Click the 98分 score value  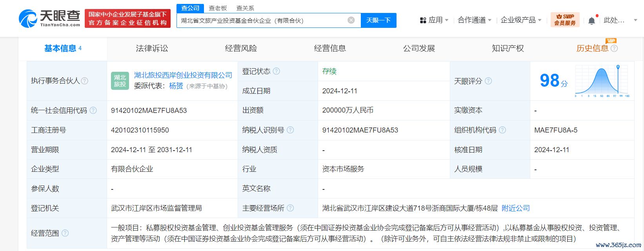click(x=553, y=81)
